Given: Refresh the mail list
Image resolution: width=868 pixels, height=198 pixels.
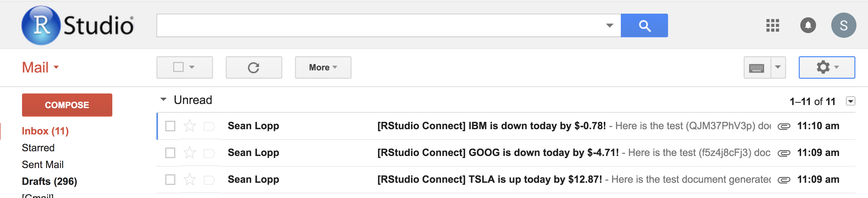Looking at the screenshot, I should 253,67.
